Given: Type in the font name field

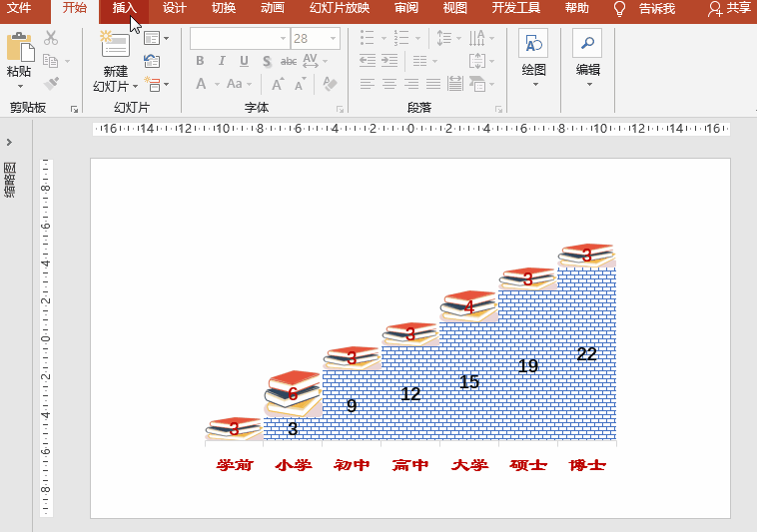Looking at the screenshot, I should coord(235,39).
